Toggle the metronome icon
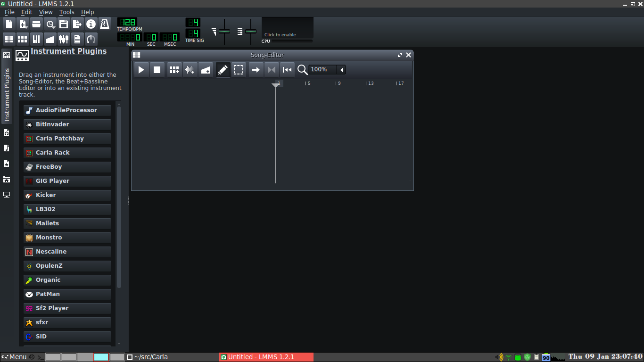 click(105, 24)
